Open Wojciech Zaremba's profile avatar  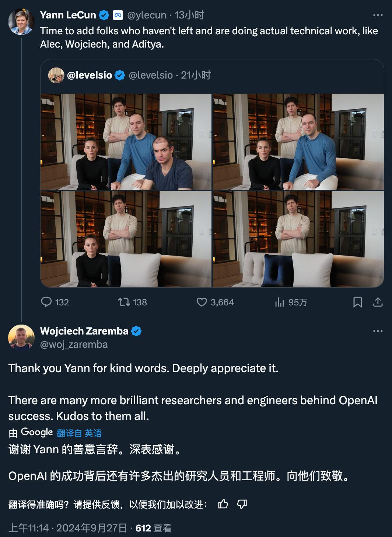(21, 337)
